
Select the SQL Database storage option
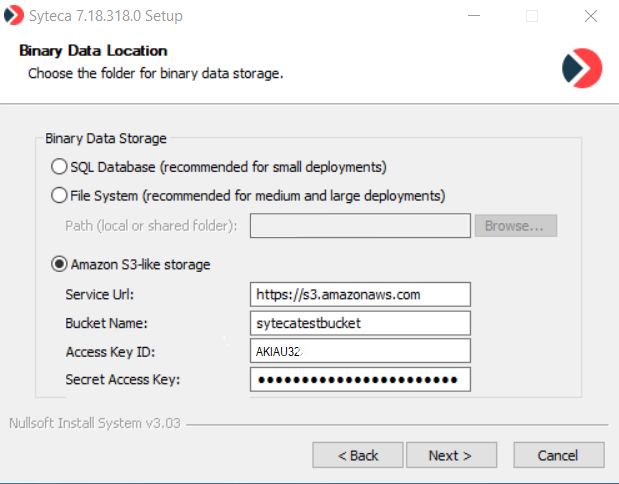pos(60,166)
